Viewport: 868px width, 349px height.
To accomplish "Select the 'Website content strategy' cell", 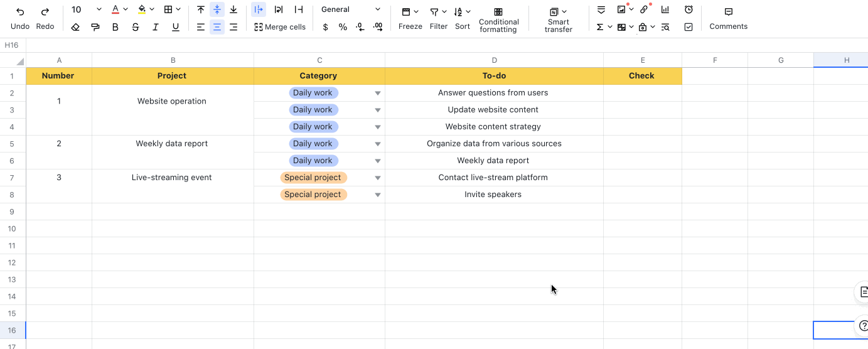I will coord(493,127).
